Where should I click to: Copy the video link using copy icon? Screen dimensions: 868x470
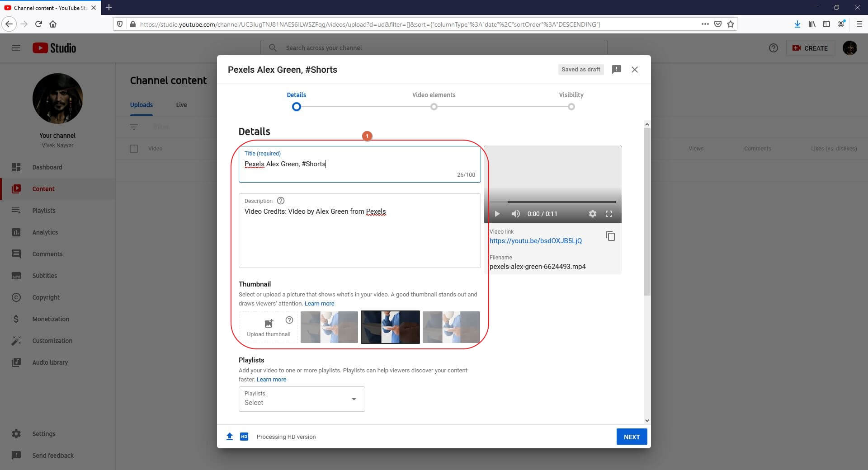coord(610,236)
